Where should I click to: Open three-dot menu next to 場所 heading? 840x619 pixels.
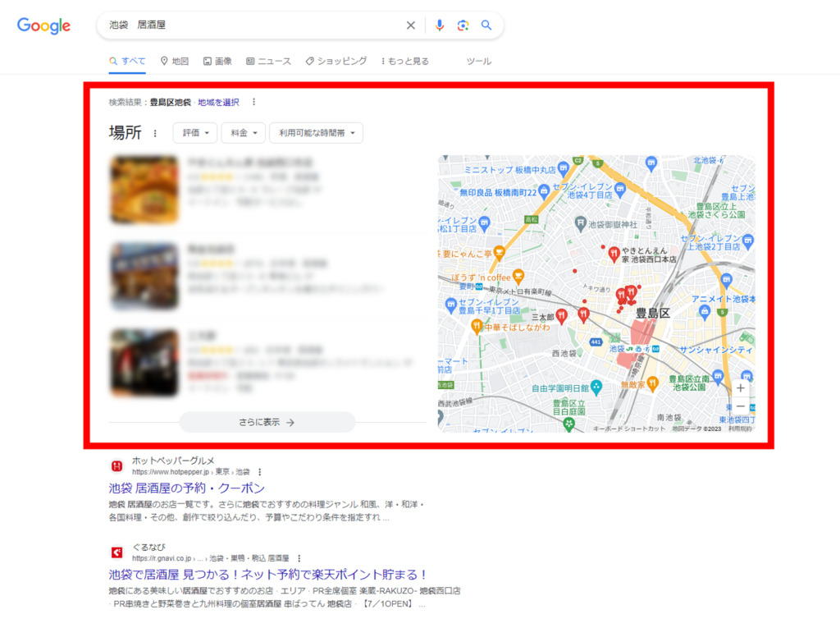155,134
